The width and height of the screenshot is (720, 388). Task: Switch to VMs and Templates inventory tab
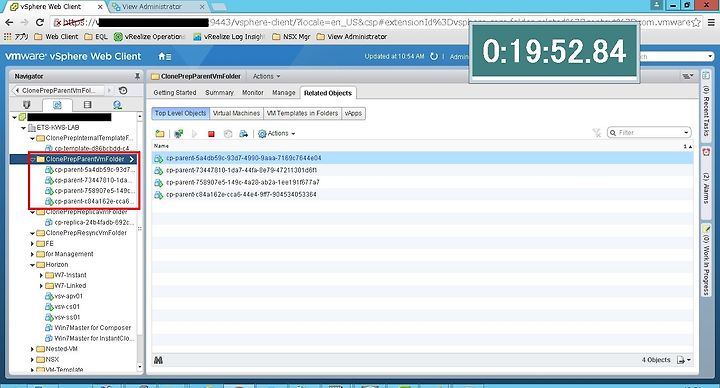[57, 105]
